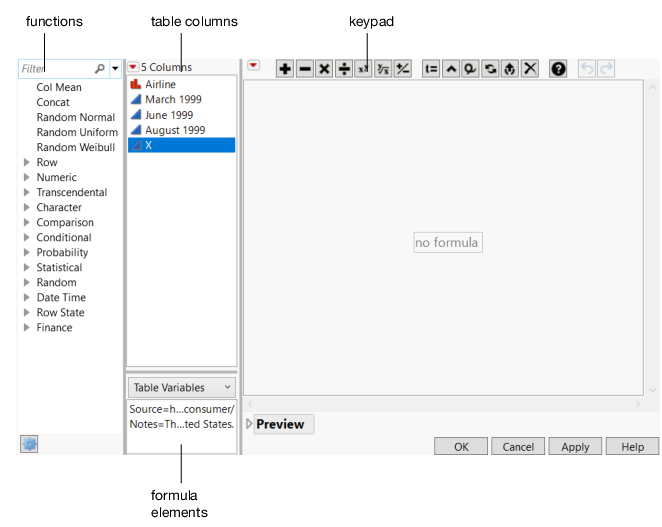Click the Apply button
The image size is (662, 527).
[x=575, y=446]
